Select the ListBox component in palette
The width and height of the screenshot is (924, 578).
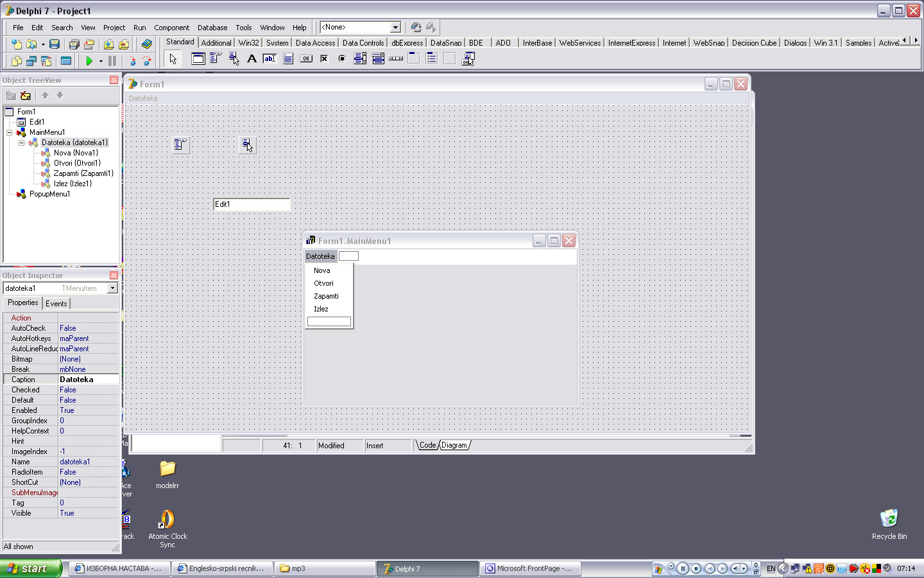(360, 58)
